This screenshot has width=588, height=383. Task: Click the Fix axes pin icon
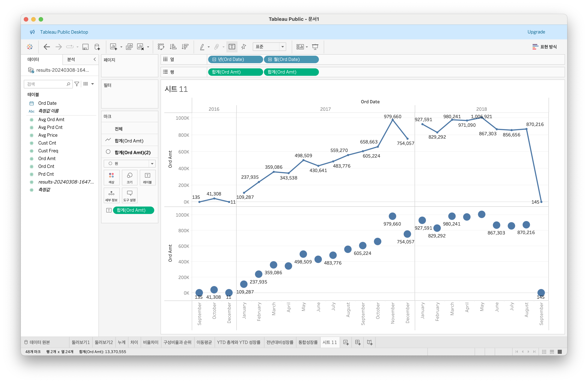tap(244, 47)
